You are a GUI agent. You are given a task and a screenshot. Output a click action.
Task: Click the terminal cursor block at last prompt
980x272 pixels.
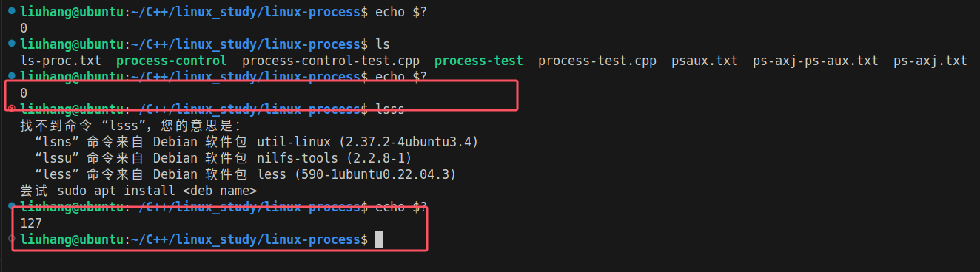point(379,239)
